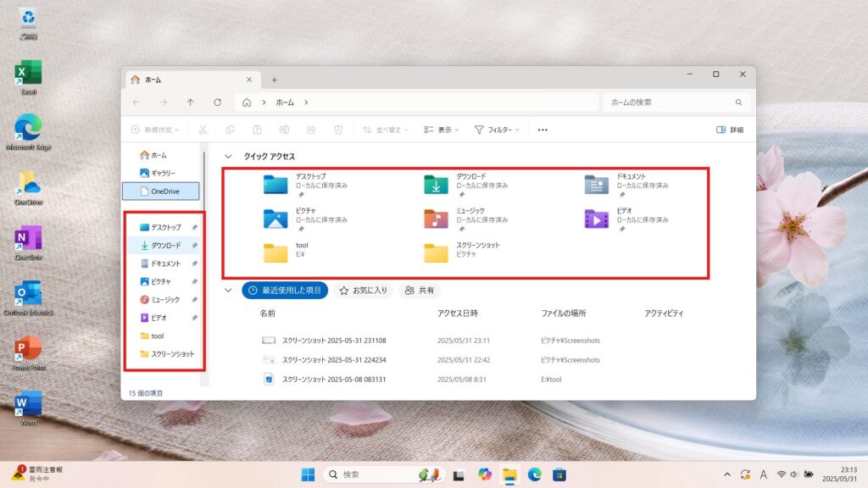Show hidden system tray icons
Viewport: 868px width, 488px height.
click(x=726, y=474)
